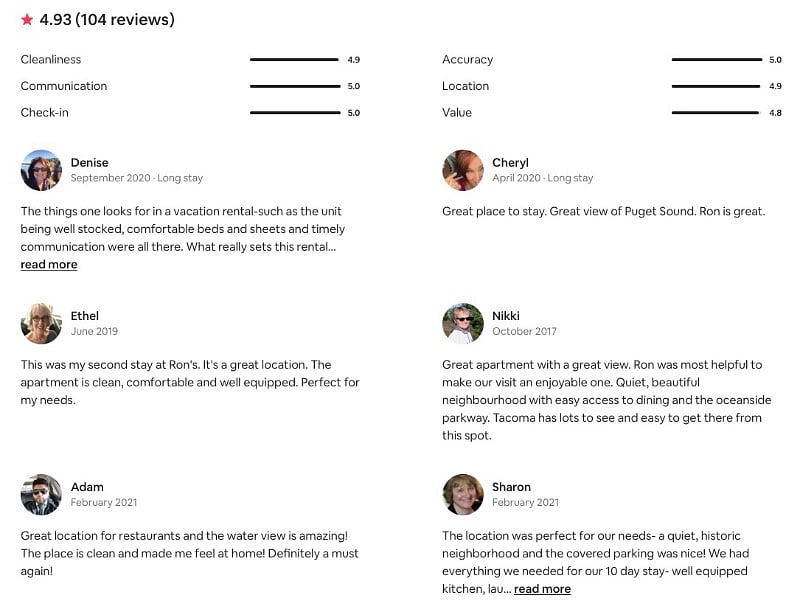The height and width of the screenshot is (609, 800).
Task: Click the Communication rating bar
Action: click(x=295, y=86)
